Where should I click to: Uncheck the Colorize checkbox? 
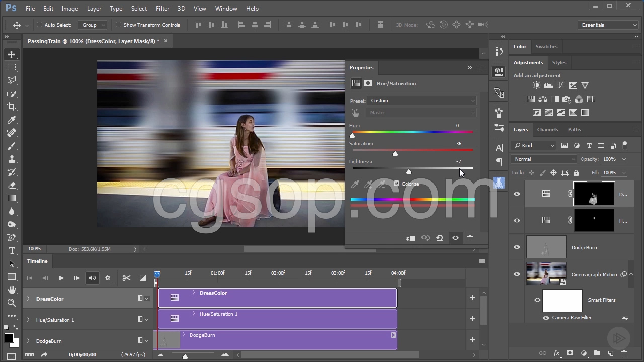click(396, 184)
